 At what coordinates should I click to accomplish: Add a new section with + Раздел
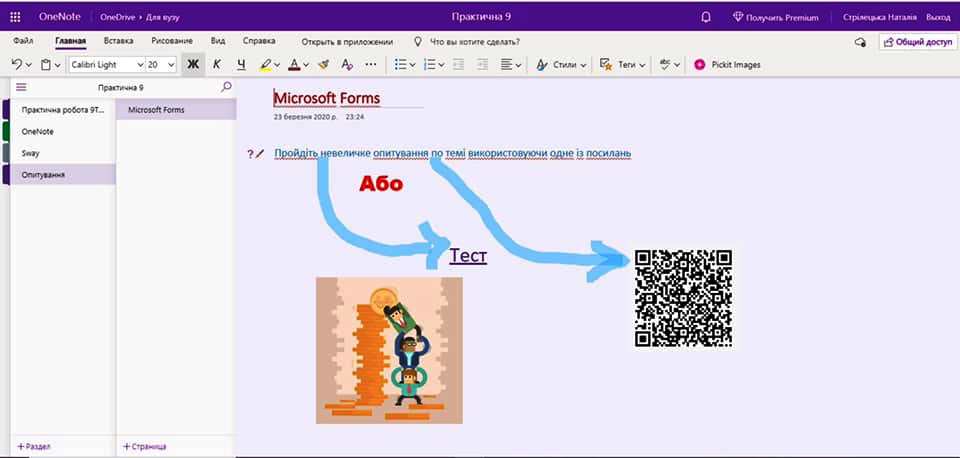[34, 446]
